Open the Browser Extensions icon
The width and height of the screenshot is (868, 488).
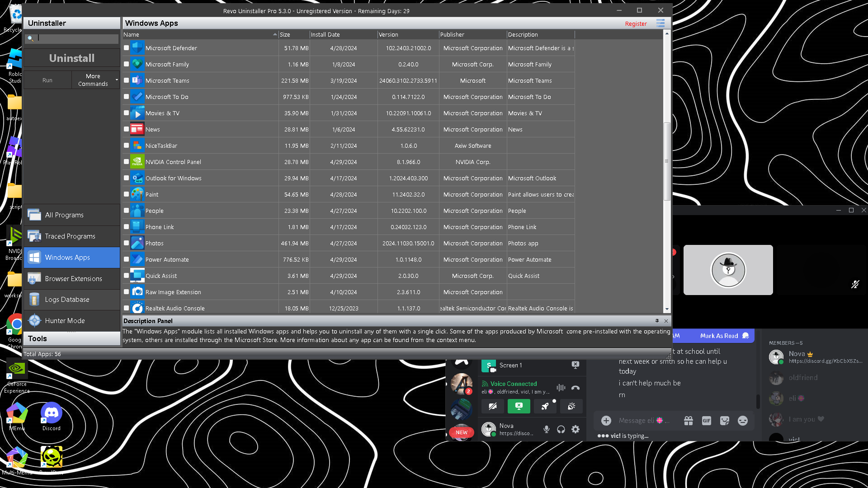34,278
